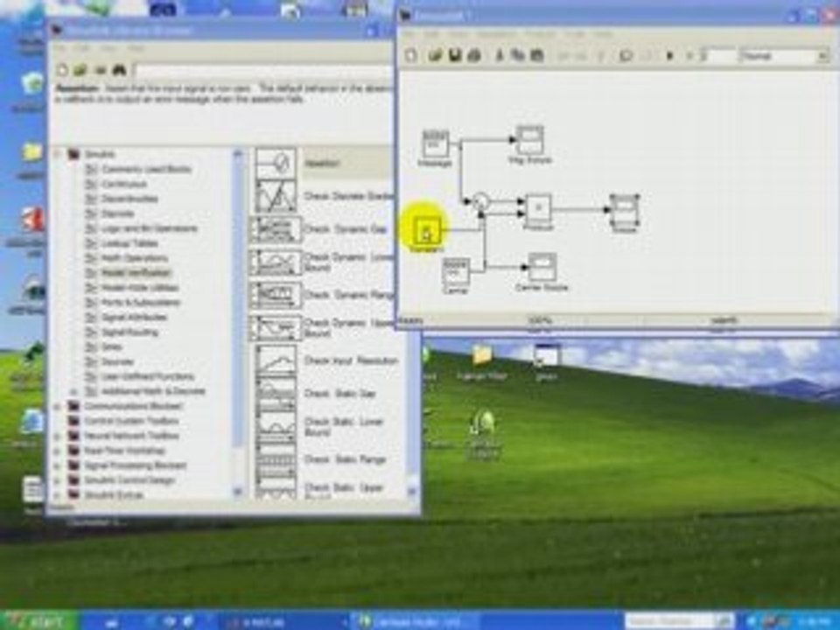Copy icon in model window toolbar
This screenshot has width=840, height=630.
tap(517, 55)
